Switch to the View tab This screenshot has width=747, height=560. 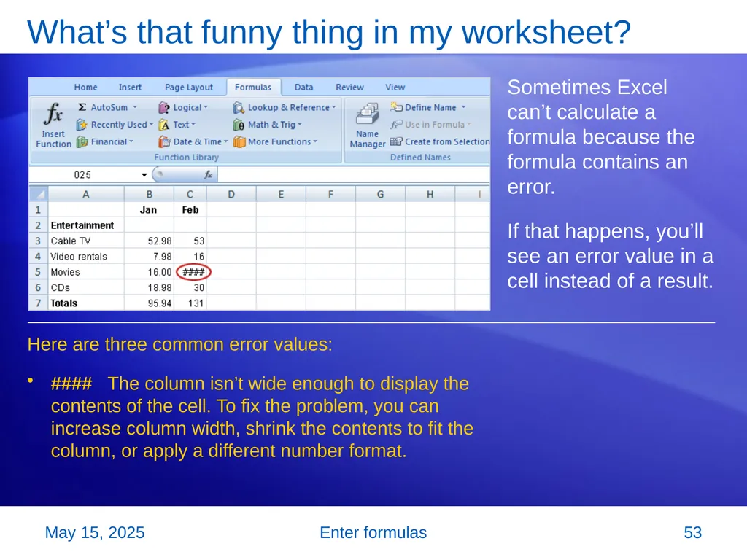tap(395, 87)
